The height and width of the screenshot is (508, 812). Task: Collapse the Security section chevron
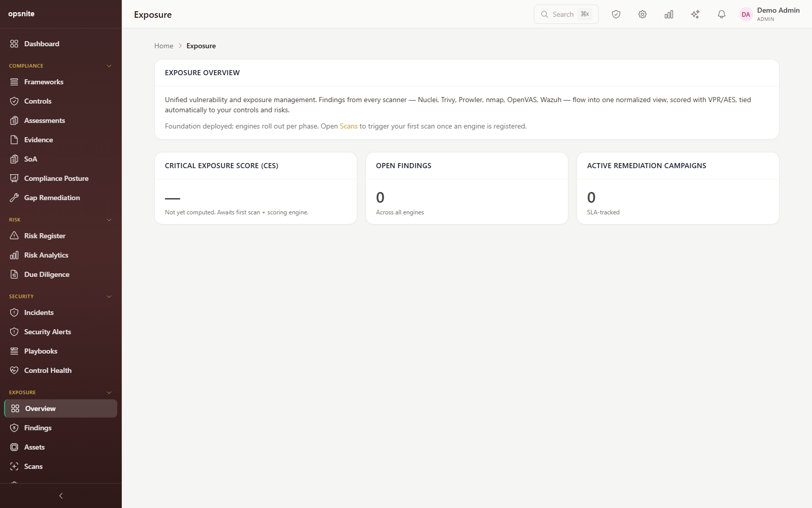tap(109, 297)
